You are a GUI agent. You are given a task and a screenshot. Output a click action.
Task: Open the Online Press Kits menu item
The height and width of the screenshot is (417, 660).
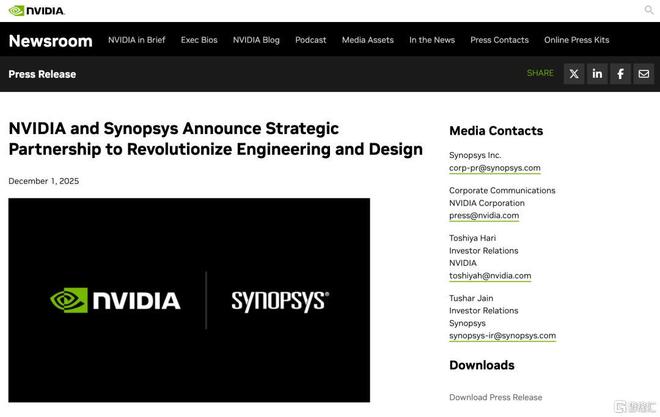coord(577,40)
